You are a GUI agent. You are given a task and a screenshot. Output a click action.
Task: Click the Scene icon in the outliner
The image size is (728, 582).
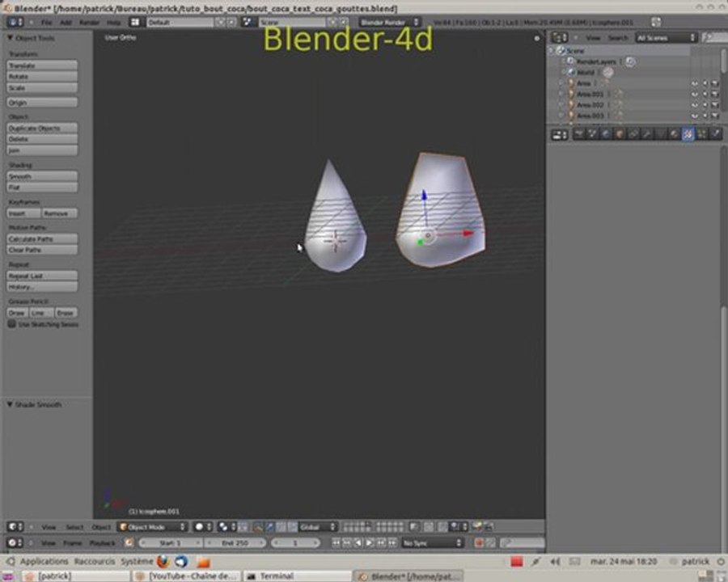pos(561,50)
